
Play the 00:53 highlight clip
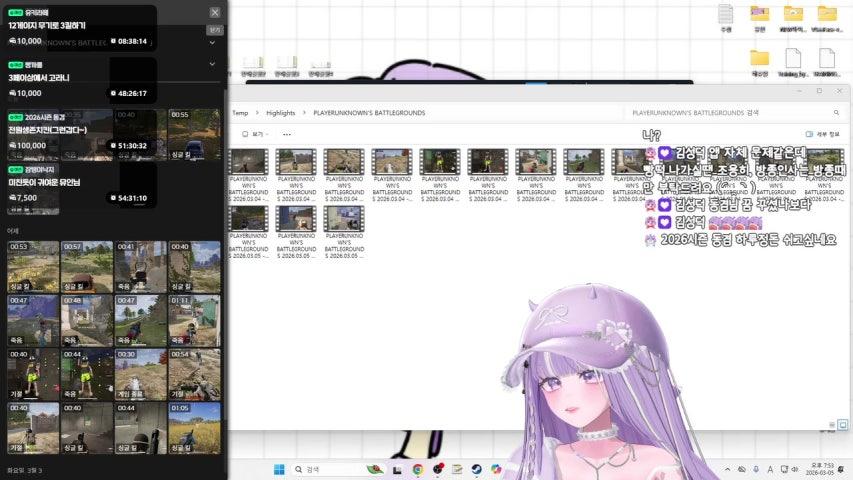point(33,267)
